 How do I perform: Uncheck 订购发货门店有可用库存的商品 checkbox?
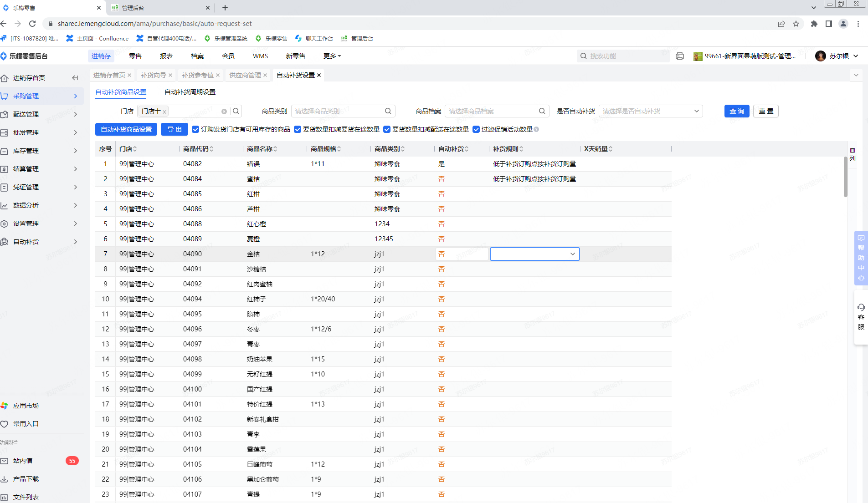(195, 130)
